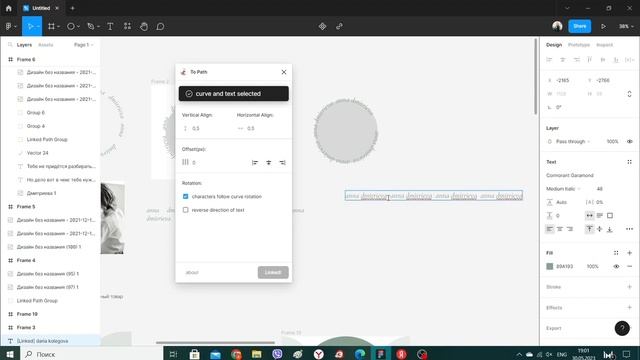Select the Move tool
Image resolution: width=640 pixels, height=360 pixels.
[30, 27]
